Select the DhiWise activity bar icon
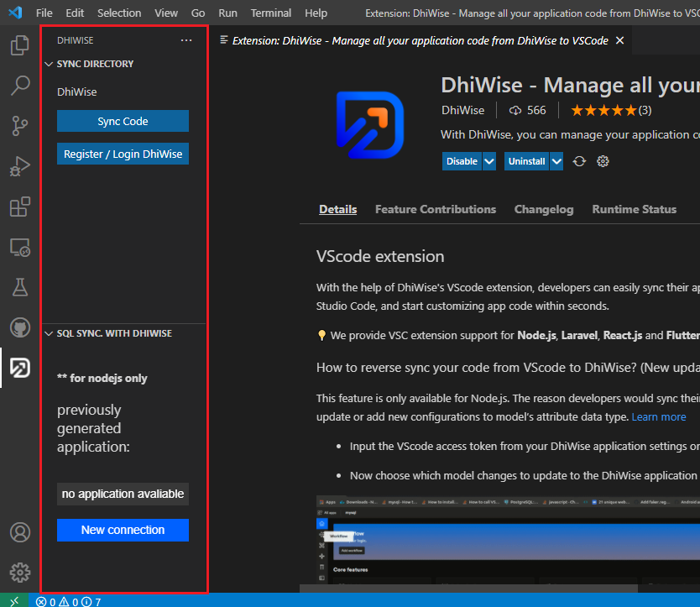 [x=19, y=368]
